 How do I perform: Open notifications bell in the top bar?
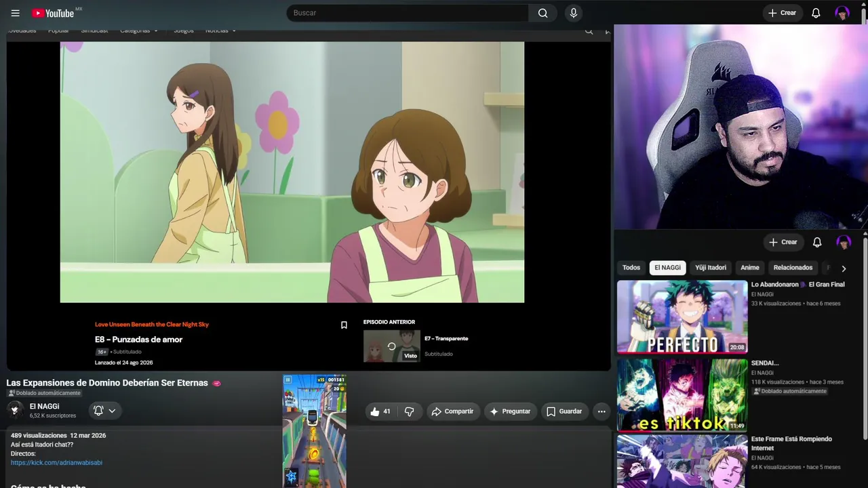816,13
